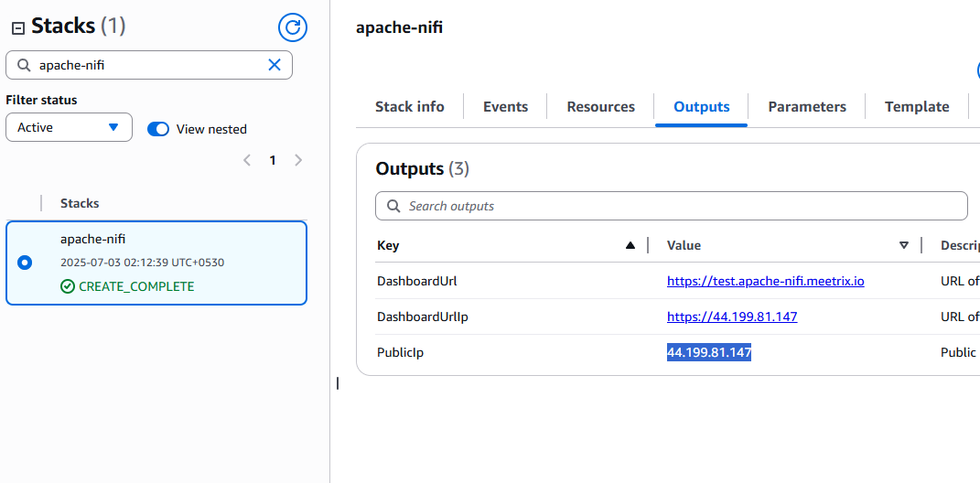Open the Resources tab
The height and width of the screenshot is (483, 980).
click(x=600, y=107)
